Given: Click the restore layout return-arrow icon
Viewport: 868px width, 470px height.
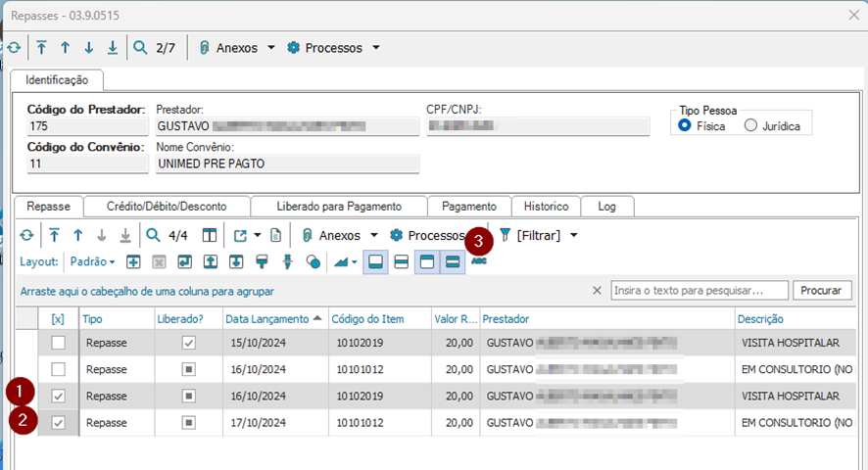Looking at the screenshot, I should 185,261.
